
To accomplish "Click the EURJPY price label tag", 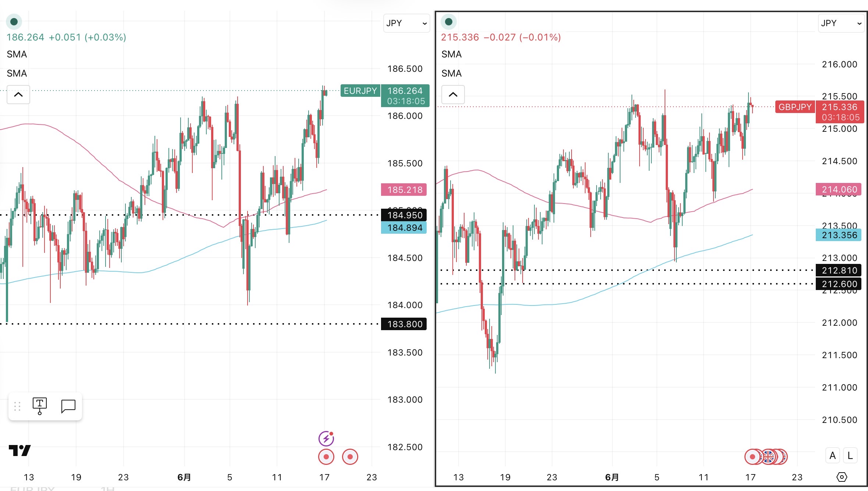I will pos(360,91).
